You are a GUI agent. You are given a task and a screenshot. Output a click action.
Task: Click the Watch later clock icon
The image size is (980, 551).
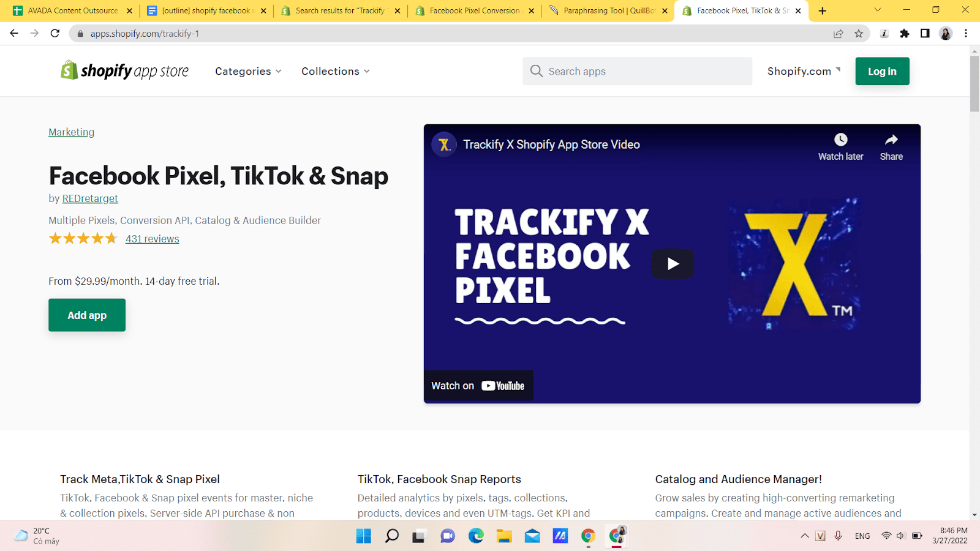click(840, 140)
